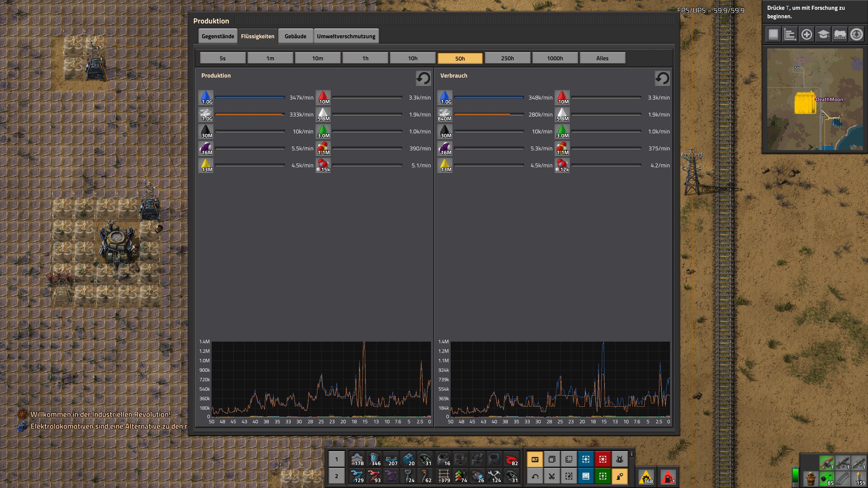This screenshot has width=868, height=488.
Task: Click water fluid icon in Produktion list
Action: pyautogui.click(x=206, y=98)
